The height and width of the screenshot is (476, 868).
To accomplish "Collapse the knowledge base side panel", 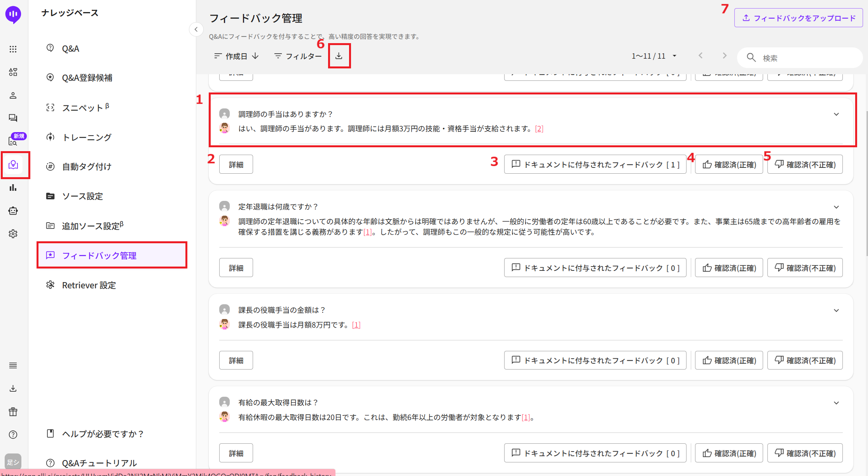I will point(196,29).
